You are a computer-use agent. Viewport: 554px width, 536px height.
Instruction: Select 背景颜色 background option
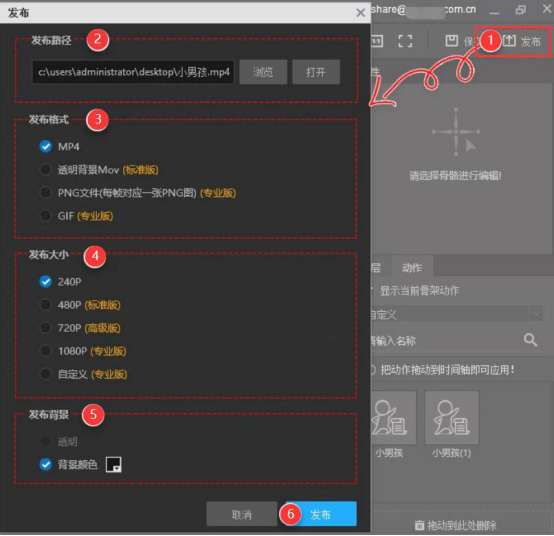coord(45,464)
